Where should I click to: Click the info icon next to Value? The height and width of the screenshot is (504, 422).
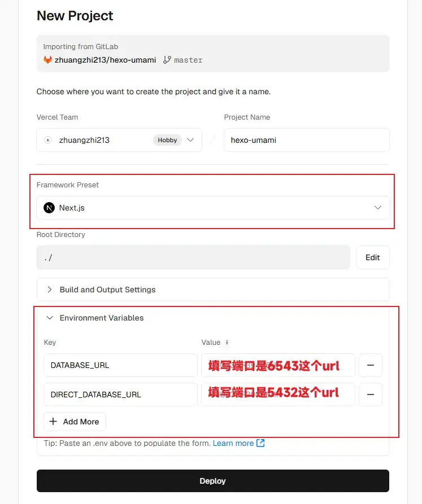coord(227,343)
